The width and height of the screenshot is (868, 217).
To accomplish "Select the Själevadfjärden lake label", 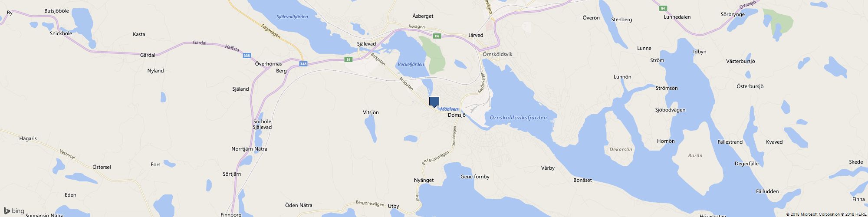I will point(292,17).
